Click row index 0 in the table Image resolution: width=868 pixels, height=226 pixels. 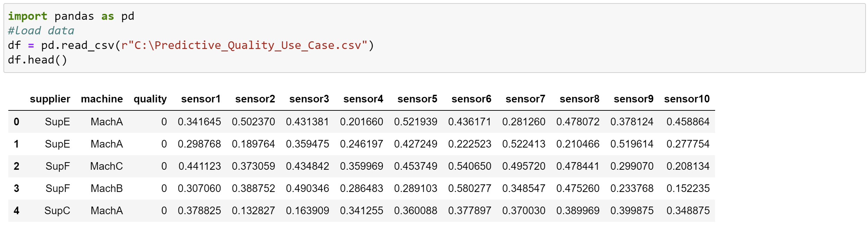coord(16,122)
